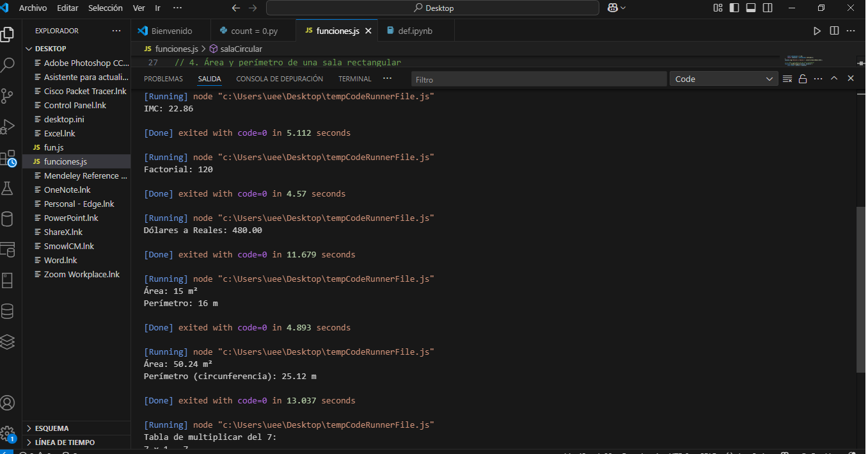Viewport: 868px width, 454px height.
Task: Open the Extensions view
Action: tap(7, 158)
